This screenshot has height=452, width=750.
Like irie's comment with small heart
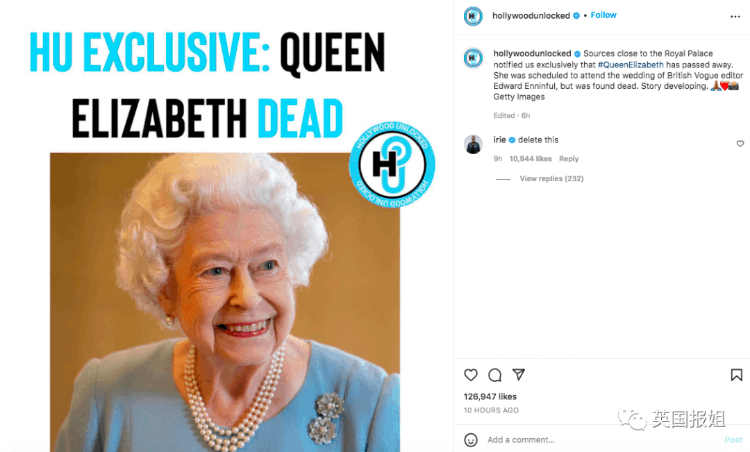click(740, 143)
